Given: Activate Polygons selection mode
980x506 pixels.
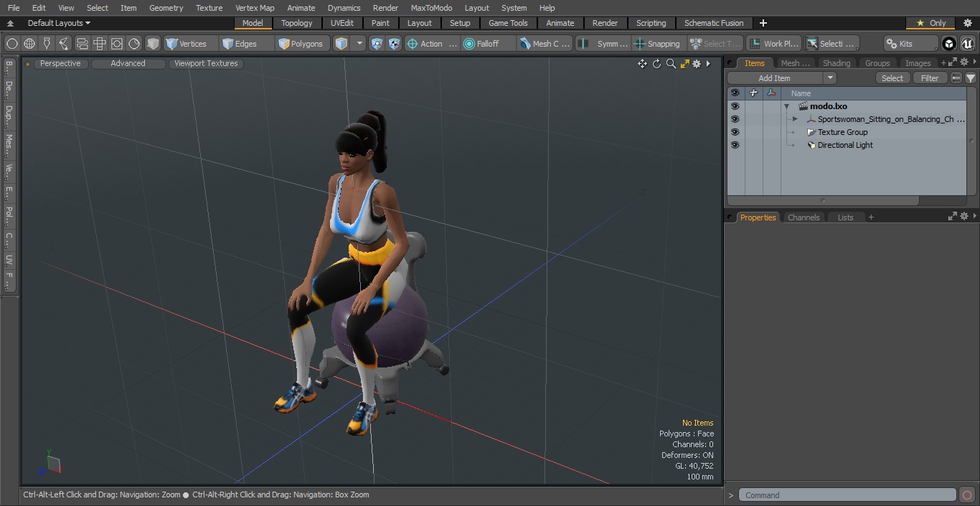Looking at the screenshot, I should pyautogui.click(x=303, y=44).
